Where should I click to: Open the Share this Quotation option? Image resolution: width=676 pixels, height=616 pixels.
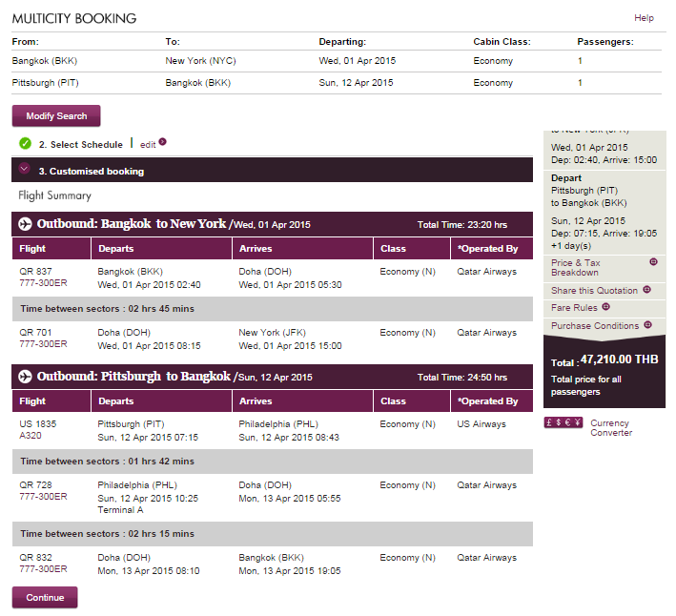[x=594, y=290]
